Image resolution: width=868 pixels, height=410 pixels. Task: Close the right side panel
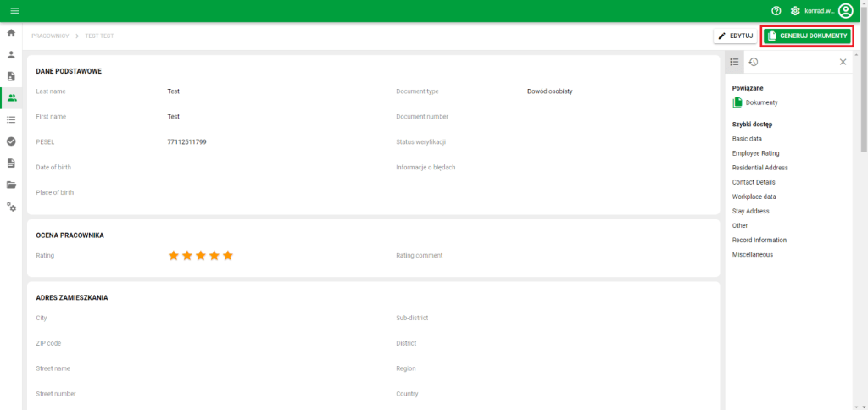[843, 62]
